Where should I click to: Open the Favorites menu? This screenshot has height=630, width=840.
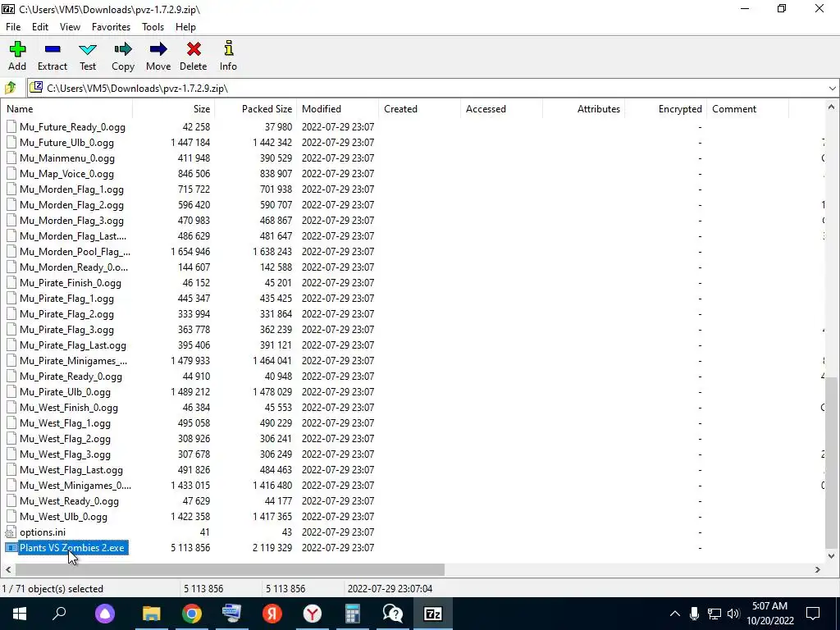pyautogui.click(x=111, y=27)
